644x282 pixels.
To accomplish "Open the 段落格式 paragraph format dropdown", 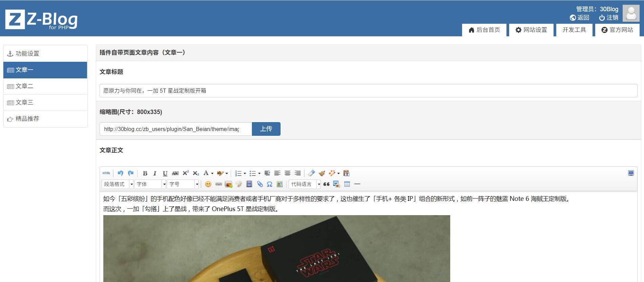I will click(x=118, y=184).
